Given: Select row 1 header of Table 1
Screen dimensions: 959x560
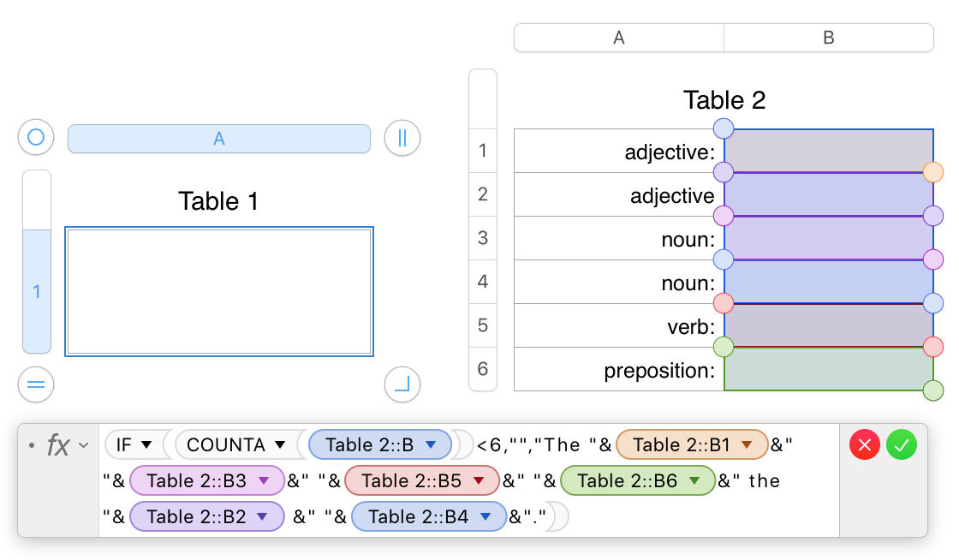Looking at the screenshot, I should point(36,291).
